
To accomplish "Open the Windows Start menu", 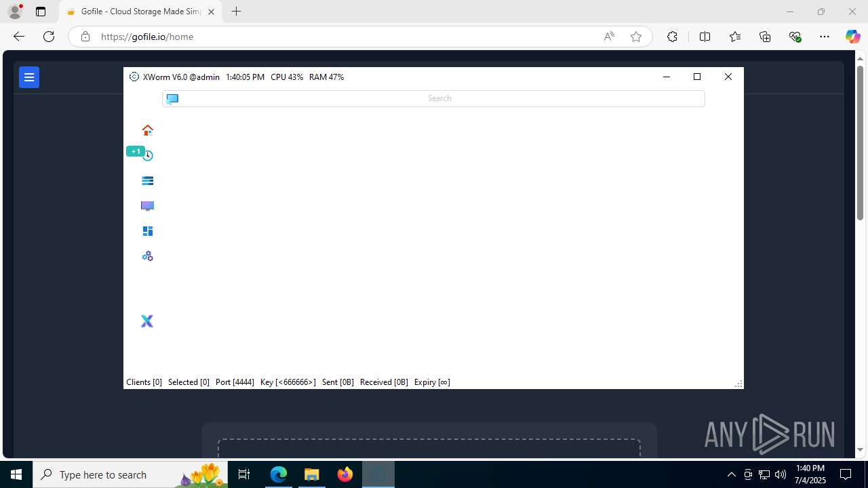I will (16, 474).
